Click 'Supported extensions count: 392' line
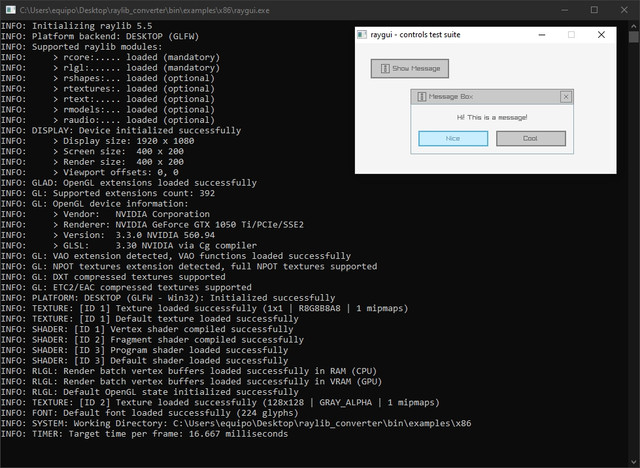This screenshot has height=468, width=640. click(108, 193)
